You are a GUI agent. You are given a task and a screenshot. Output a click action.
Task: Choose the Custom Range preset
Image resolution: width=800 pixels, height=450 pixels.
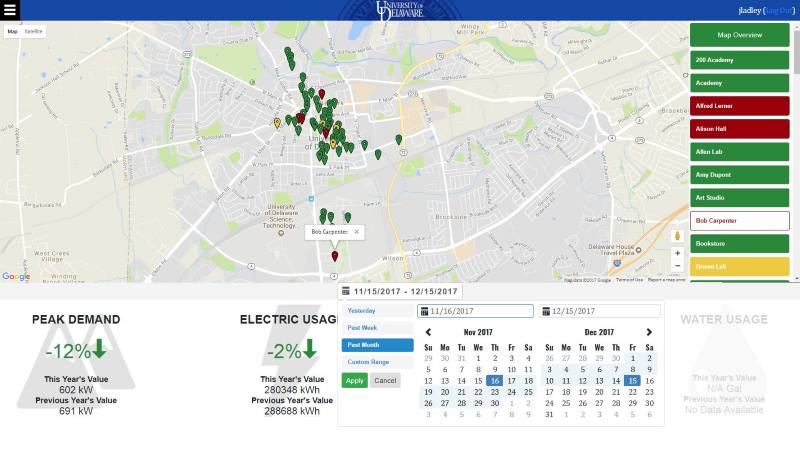(x=377, y=362)
